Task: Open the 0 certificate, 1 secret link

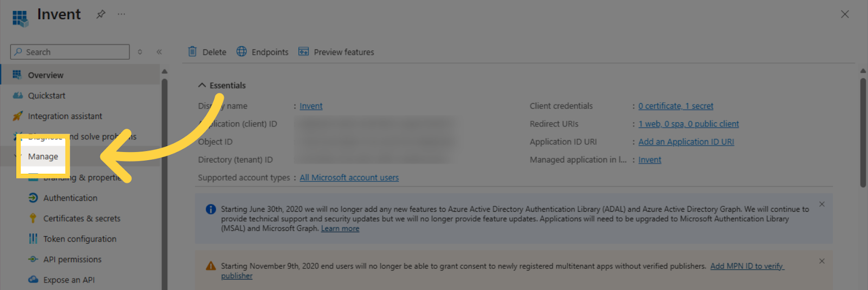Action: tap(676, 106)
